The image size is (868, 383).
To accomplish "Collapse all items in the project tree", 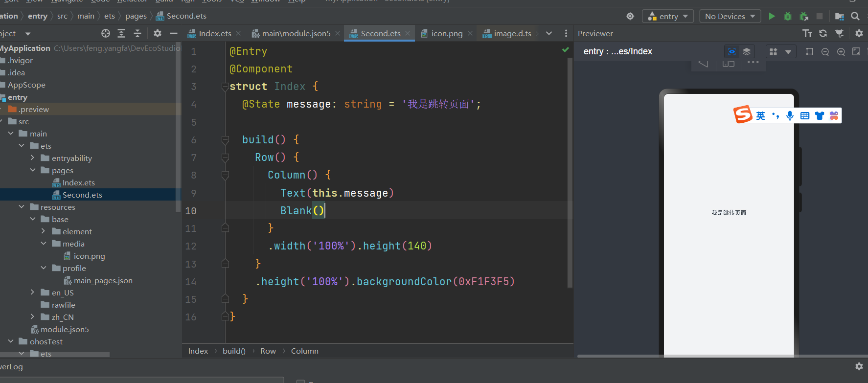I will tap(137, 33).
